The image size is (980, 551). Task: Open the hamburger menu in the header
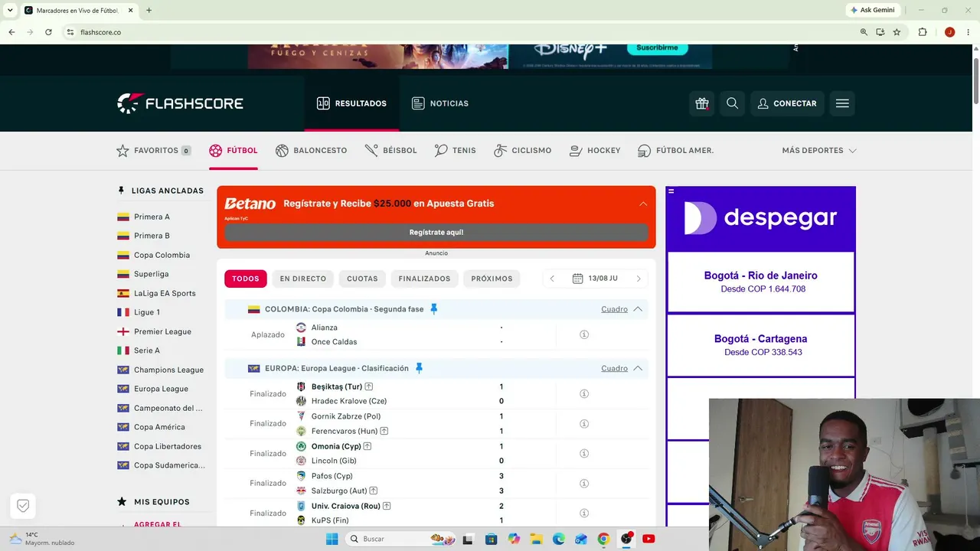click(x=842, y=103)
